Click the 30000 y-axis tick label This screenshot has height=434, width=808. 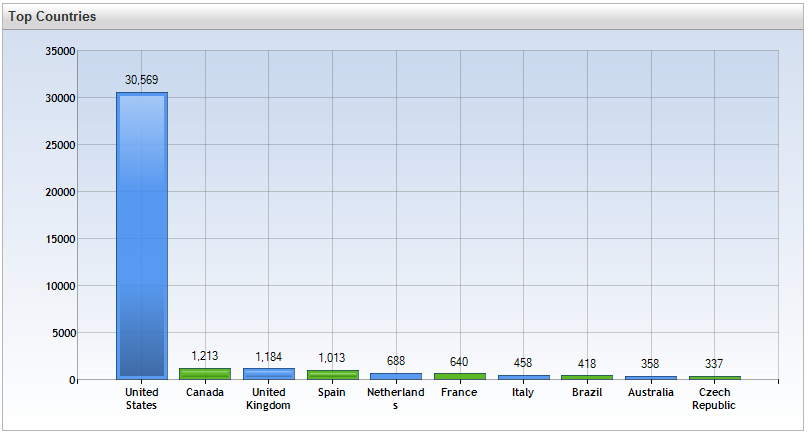(60, 98)
